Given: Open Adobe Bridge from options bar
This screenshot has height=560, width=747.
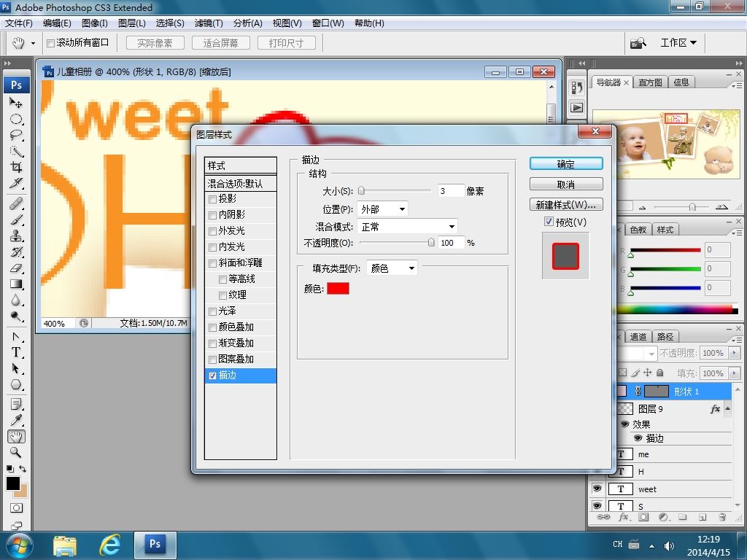Looking at the screenshot, I should [x=638, y=43].
